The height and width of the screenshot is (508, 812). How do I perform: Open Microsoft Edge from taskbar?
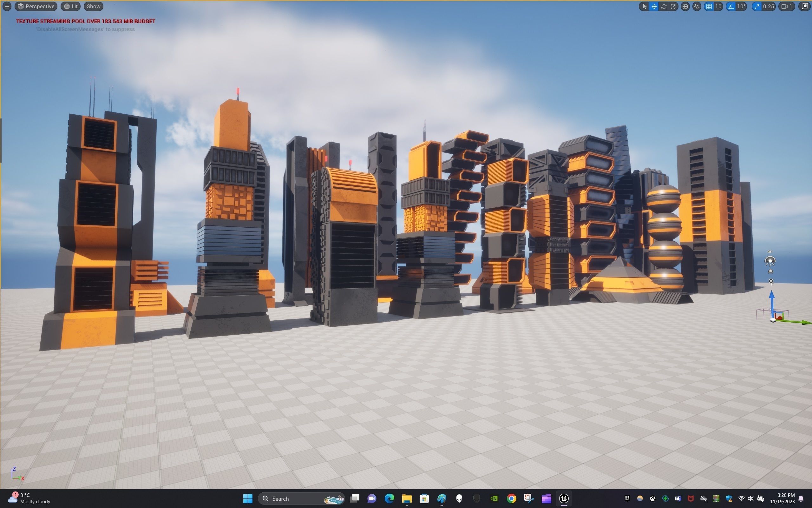[389, 498]
